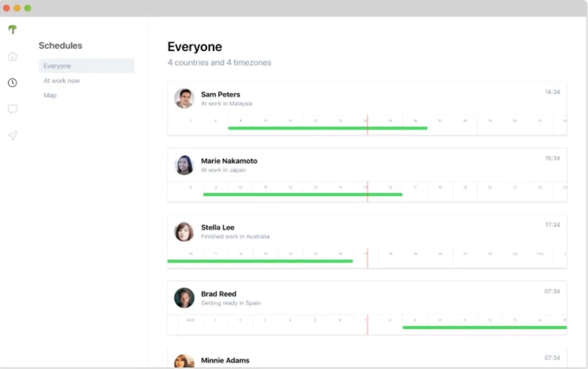Open Marie Nakamoto's name link
The height and width of the screenshot is (369, 588).
click(x=229, y=161)
